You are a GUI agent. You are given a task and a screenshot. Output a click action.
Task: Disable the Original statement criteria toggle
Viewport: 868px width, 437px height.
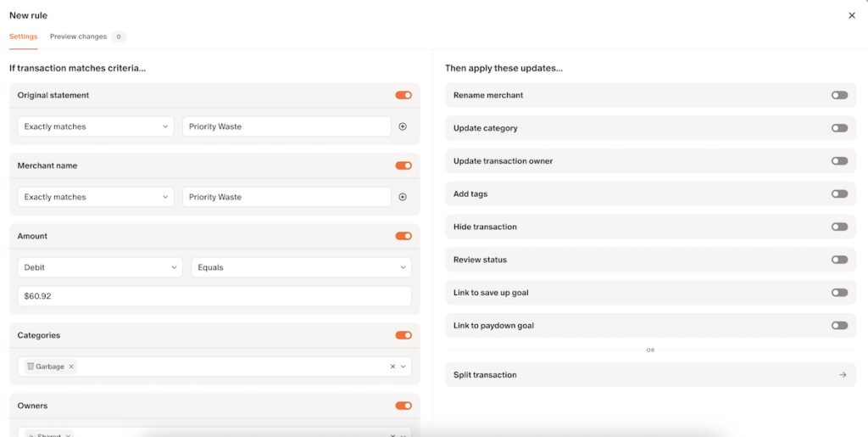coord(403,95)
